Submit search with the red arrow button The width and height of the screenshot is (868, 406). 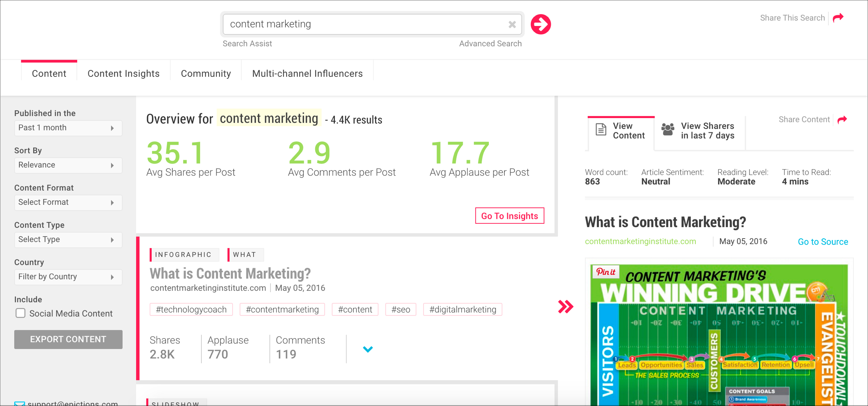(541, 24)
